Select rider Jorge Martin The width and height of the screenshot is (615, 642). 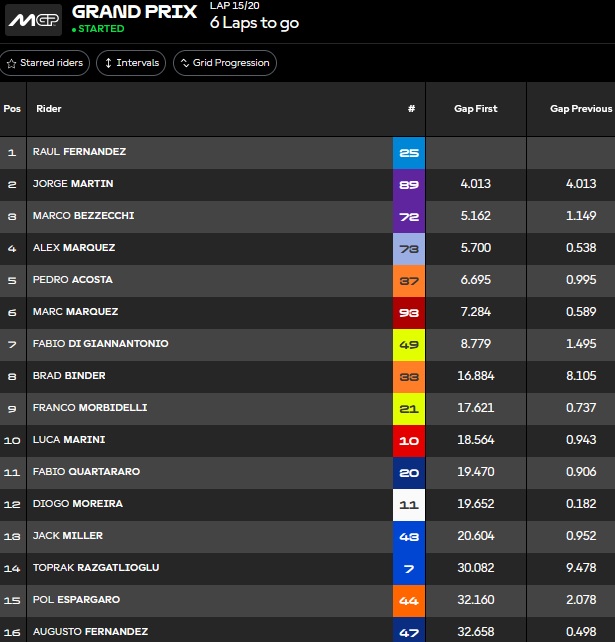click(73, 183)
